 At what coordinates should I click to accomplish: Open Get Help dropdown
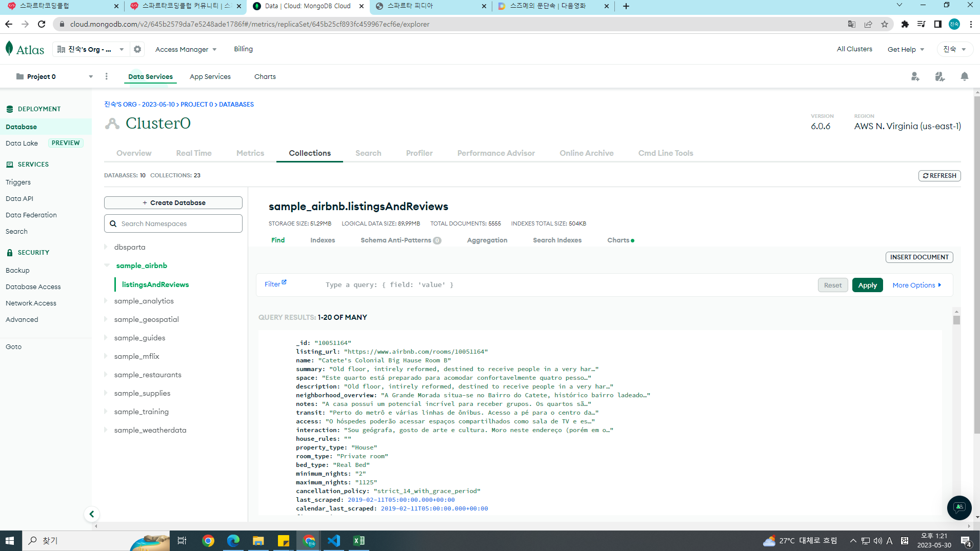[906, 49]
